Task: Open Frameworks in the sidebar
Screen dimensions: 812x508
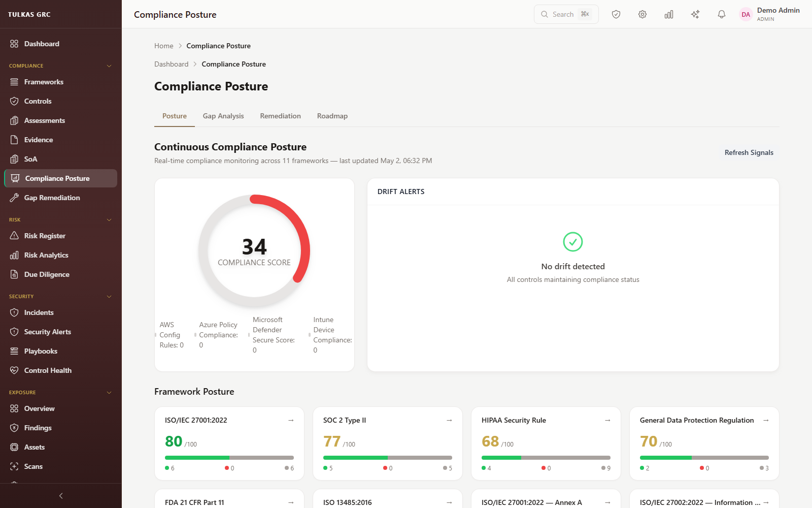Action: [61, 82]
